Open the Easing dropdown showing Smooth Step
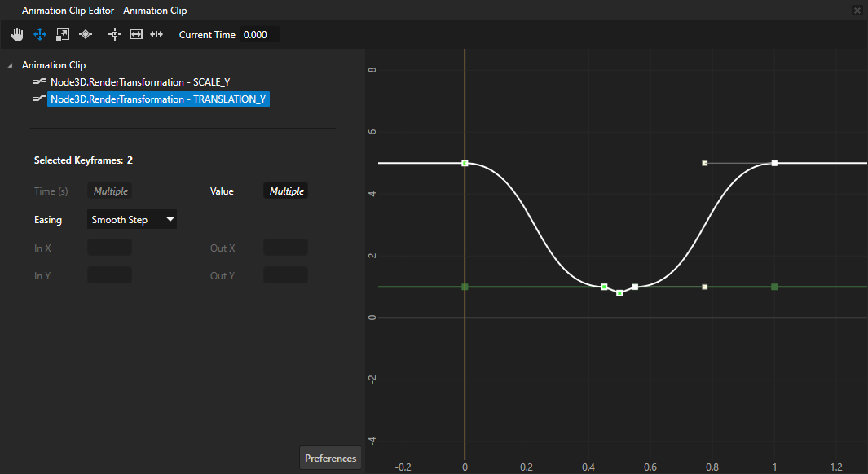 [x=131, y=219]
